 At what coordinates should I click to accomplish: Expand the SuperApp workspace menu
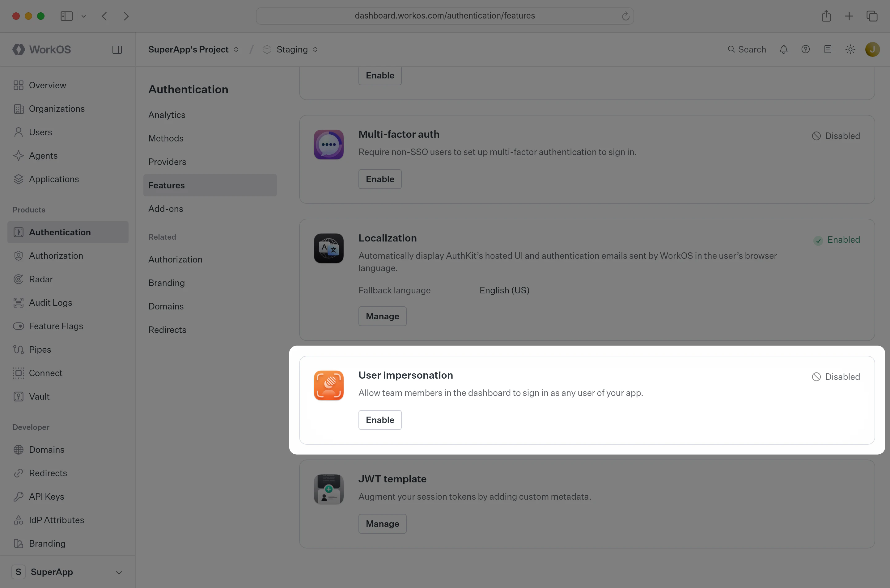[68, 572]
